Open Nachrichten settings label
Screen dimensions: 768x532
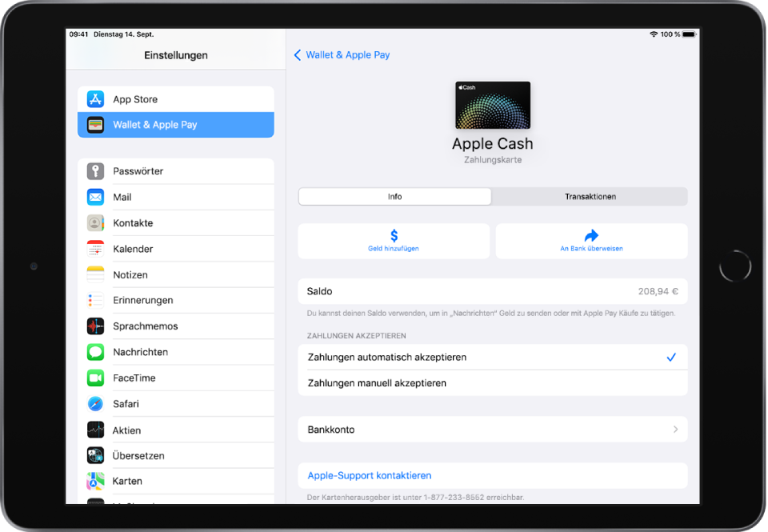pyautogui.click(x=141, y=352)
